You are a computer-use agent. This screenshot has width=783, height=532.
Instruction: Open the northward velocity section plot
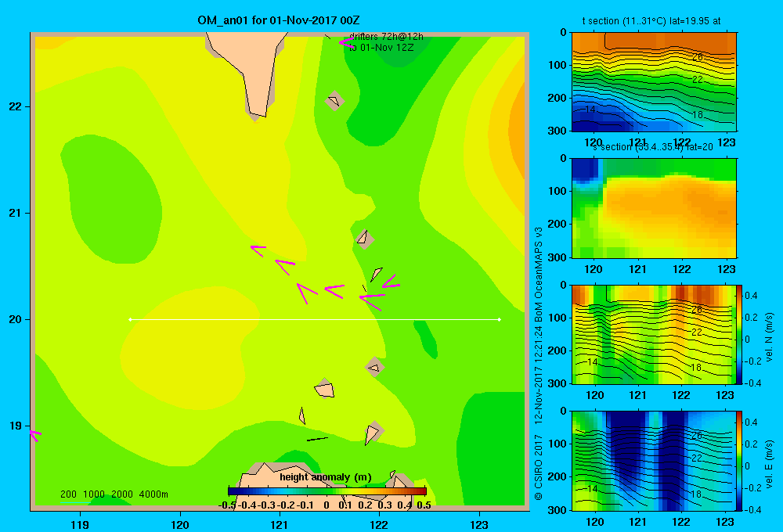(654, 334)
